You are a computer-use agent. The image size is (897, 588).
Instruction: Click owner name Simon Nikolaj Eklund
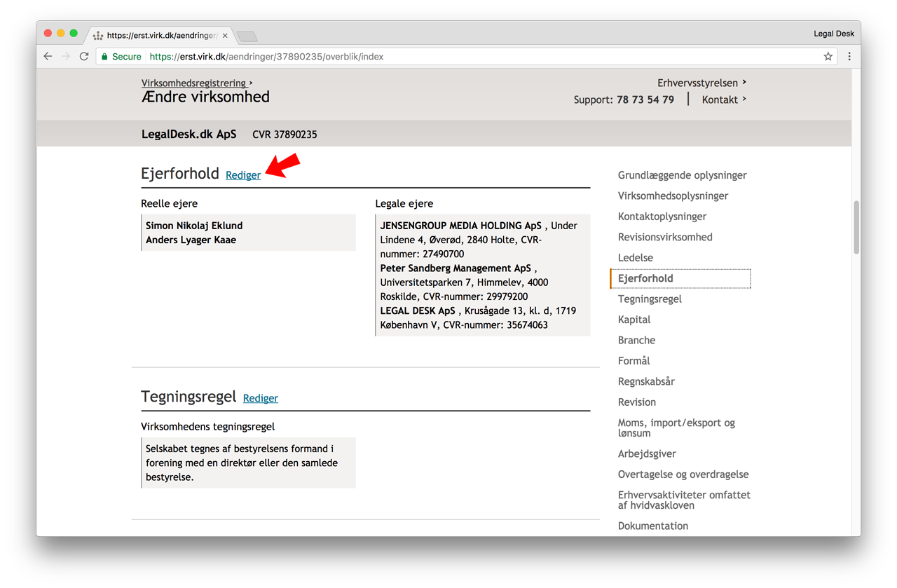click(x=194, y=226)
